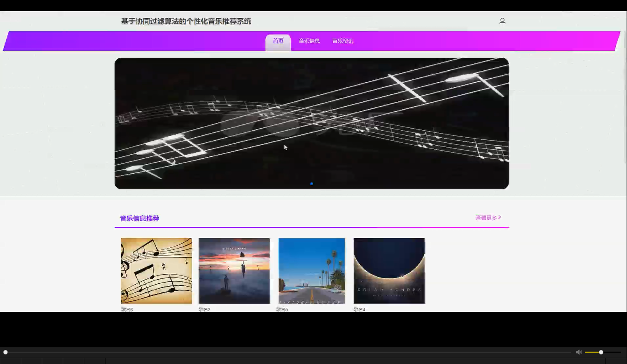The image size is (627, 364).
Task: Click the playback position knob at timeline start
Action: pos(6,352)
